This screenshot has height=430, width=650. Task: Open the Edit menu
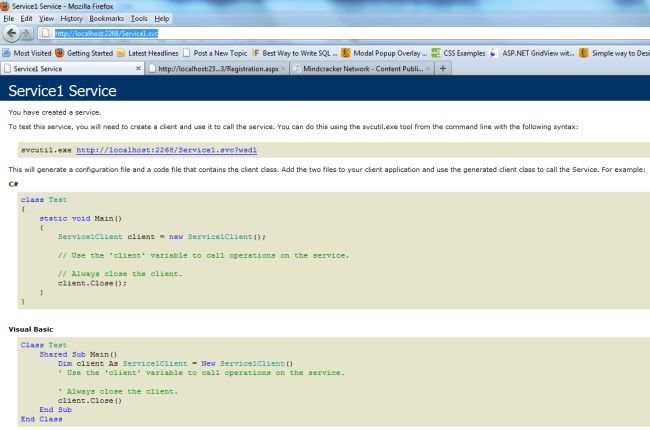[x=26, y=19]
